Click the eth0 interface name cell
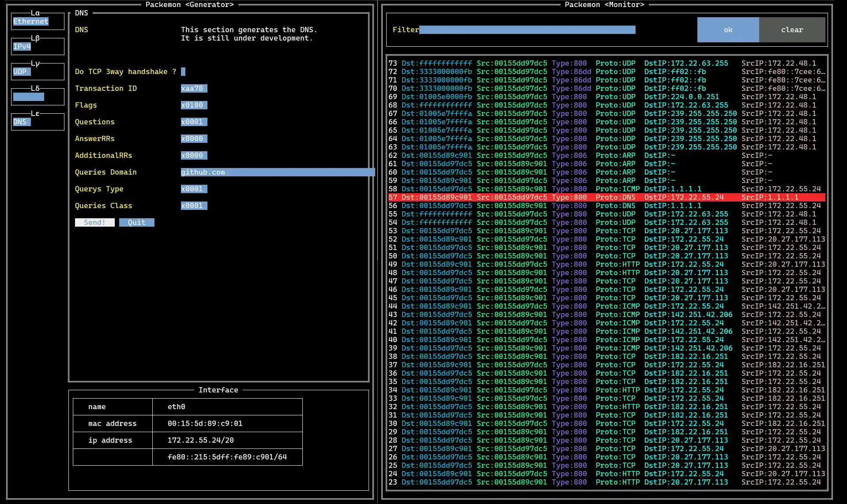Viewport: 847px width, 504px height. (x=227, y=407)
